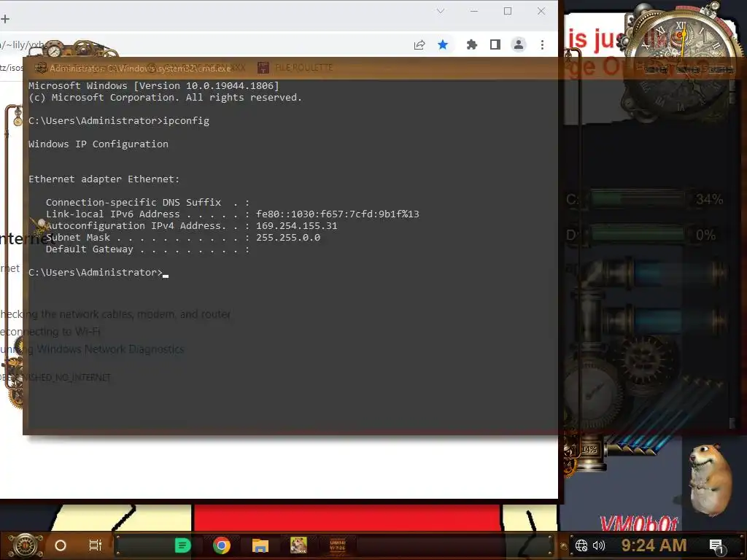Click the 'Windows IP Configuration' line

(98, 144)
